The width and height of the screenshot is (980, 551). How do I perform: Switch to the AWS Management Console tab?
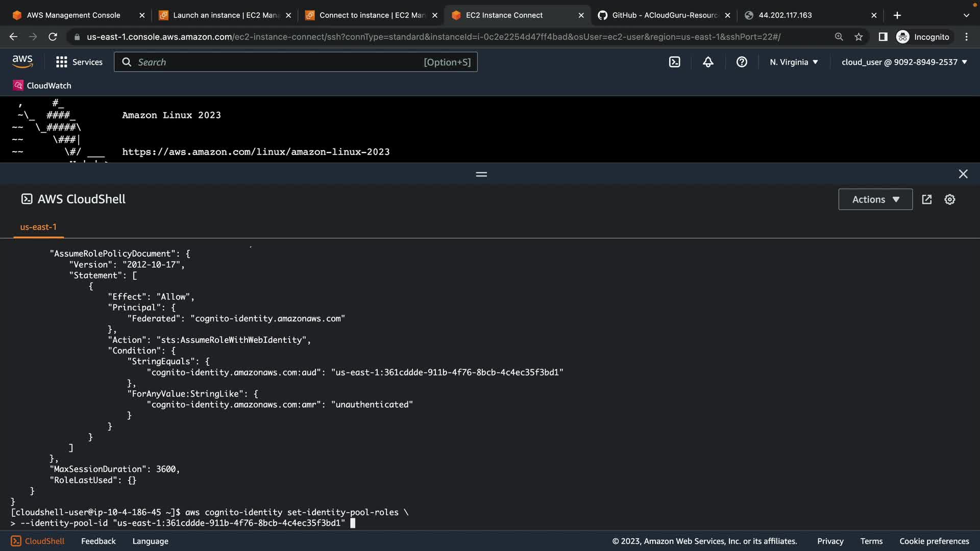point(73,15)
